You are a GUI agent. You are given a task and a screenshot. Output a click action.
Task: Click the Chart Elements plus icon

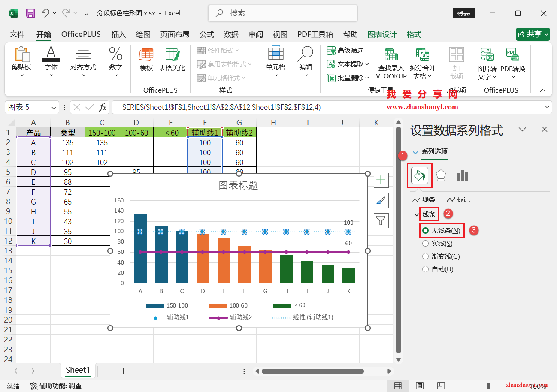(x=381, y=180)
